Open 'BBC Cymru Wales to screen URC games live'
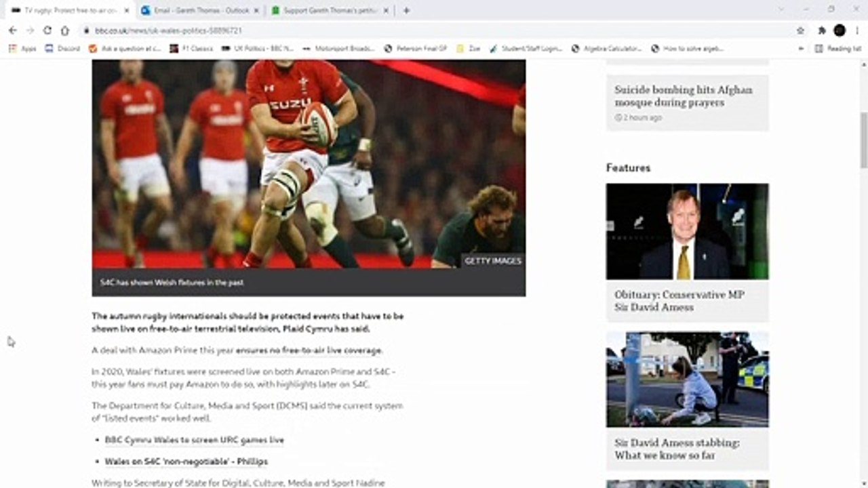The height and width of the screenshot is (488, 868). click(194, 440)
